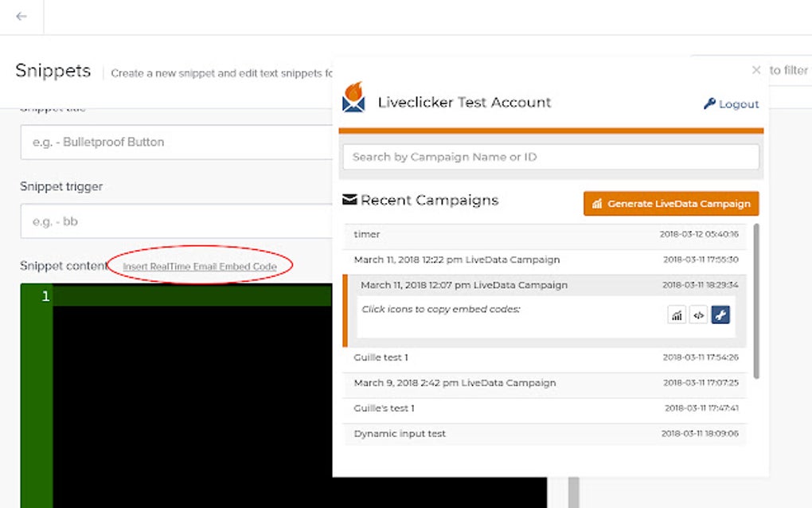Click the back arrow at top left
Viewport: 812px width, 508px height.
click(21, 15)
